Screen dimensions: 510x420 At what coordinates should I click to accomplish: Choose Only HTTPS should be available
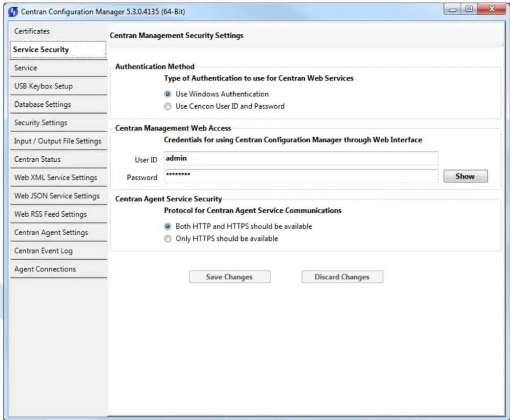click(168, 239)
